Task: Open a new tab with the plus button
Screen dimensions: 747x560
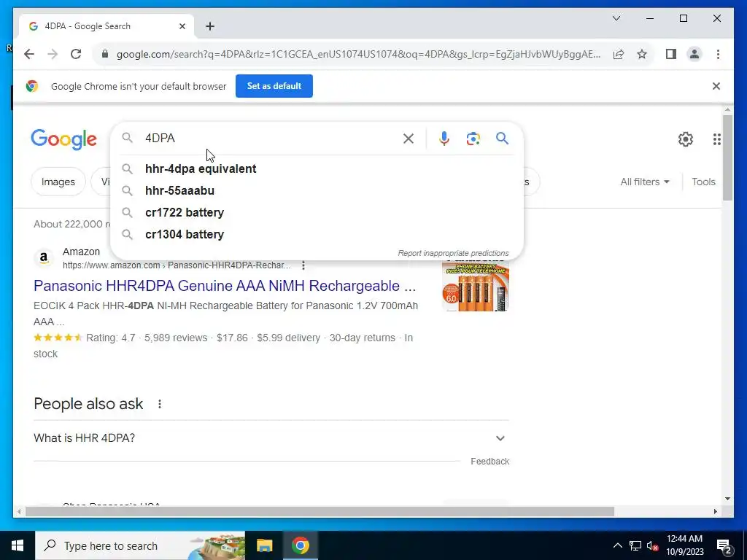Action: [210, 26]
